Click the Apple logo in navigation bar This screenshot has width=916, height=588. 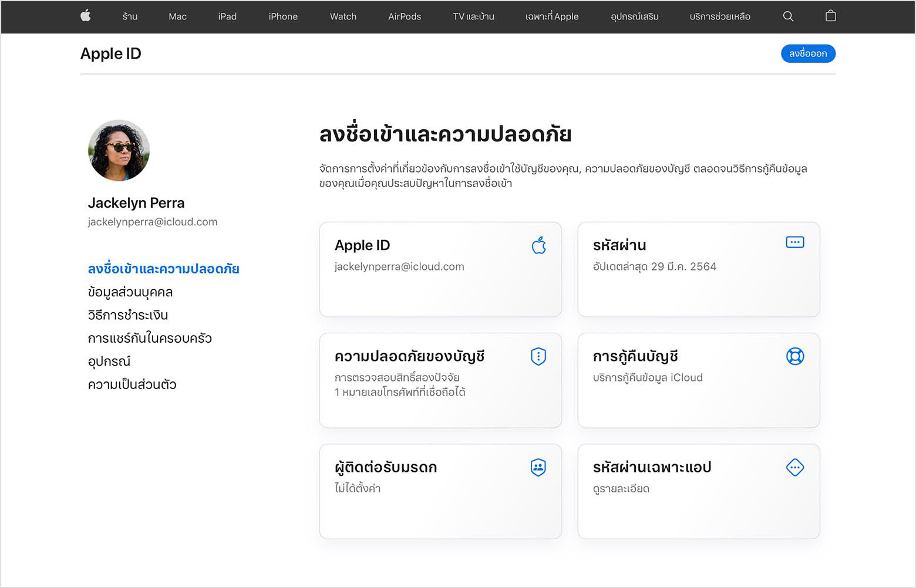tap(86, 16)
